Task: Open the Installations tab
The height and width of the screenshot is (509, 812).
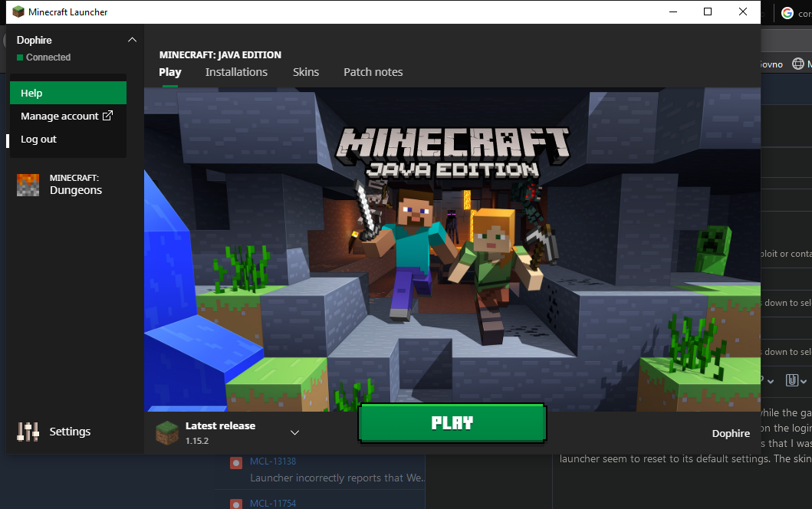Action: (236, 72)
